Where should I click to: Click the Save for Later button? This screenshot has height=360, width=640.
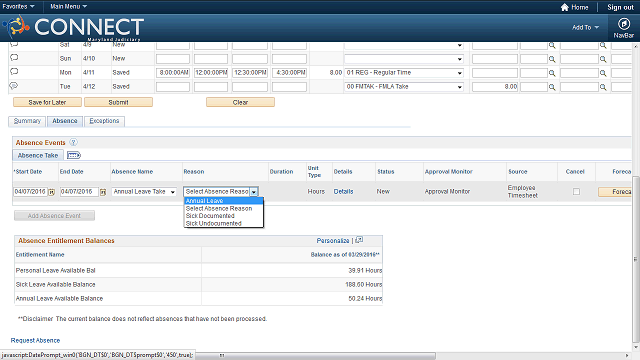pyautogui.click(x=47, y=102)
